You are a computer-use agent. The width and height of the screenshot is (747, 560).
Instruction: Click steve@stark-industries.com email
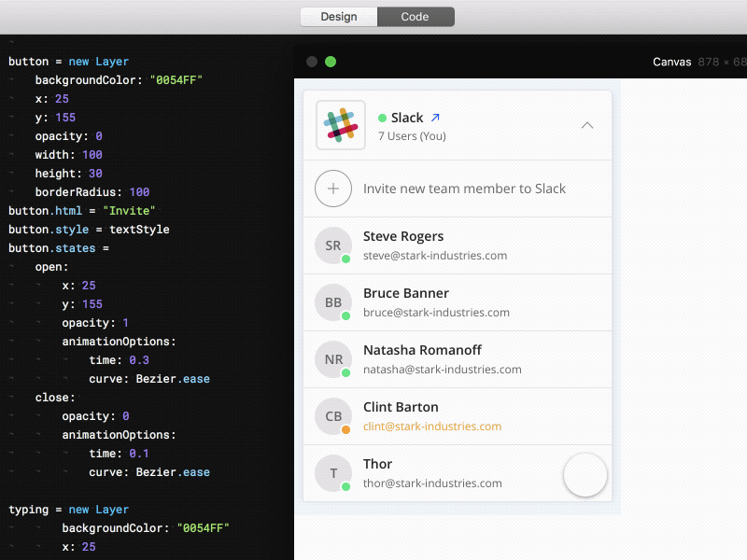pyautogui.click(x=434, y=256)
